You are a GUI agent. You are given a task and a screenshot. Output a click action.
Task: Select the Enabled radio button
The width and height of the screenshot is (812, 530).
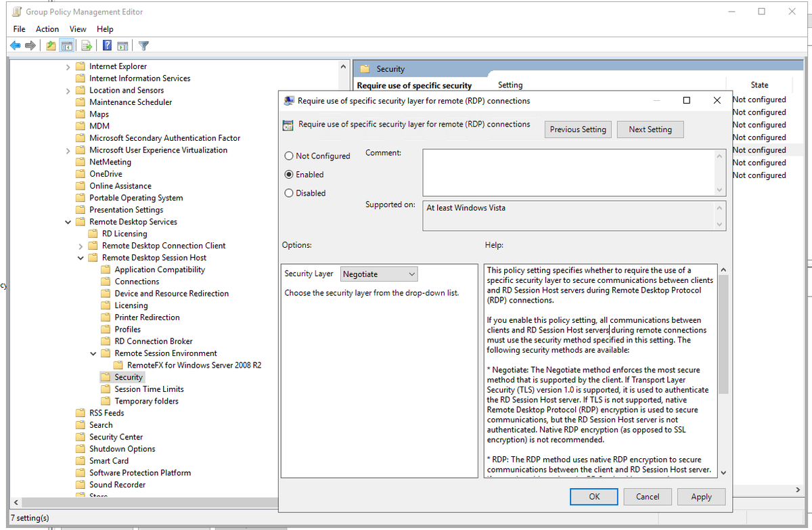coord(289,175)
